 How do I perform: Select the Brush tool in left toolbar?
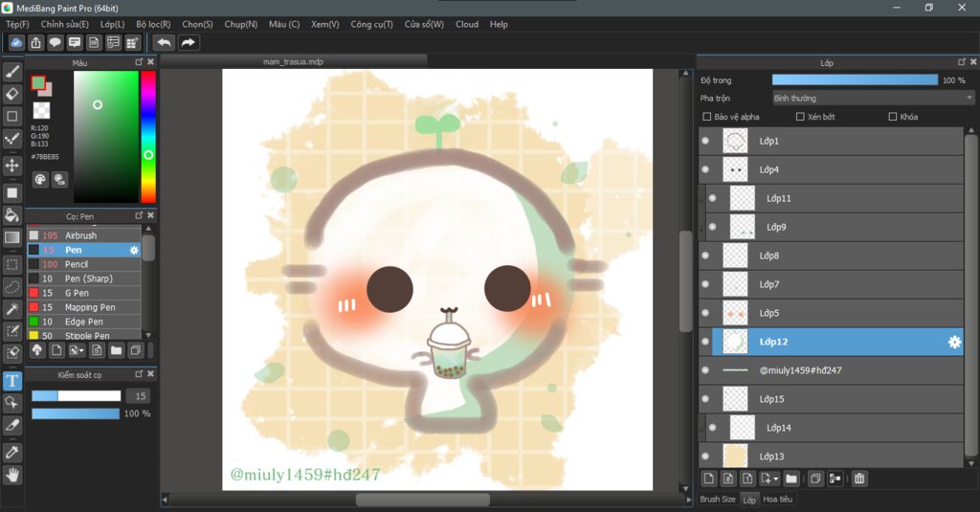coord(11,72)
